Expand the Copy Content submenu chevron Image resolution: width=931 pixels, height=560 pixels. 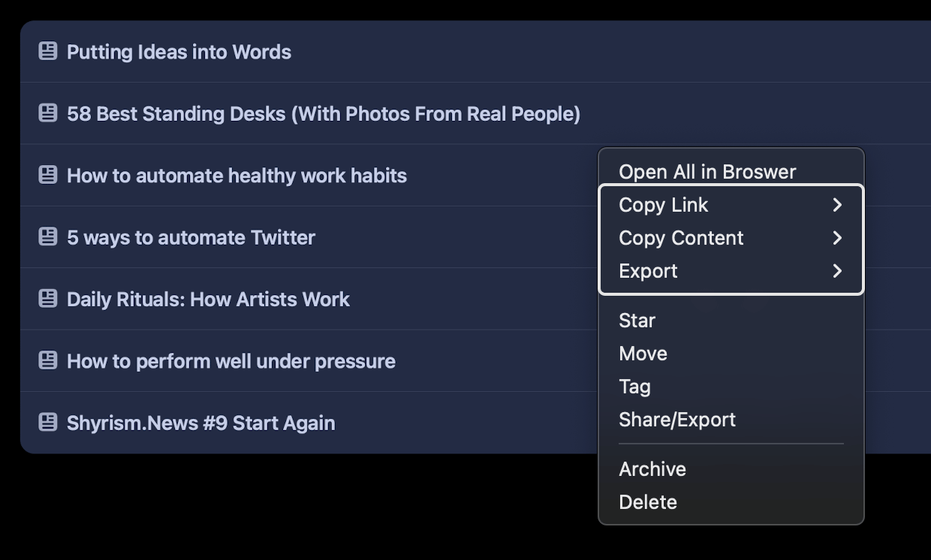tap(837, 238)
